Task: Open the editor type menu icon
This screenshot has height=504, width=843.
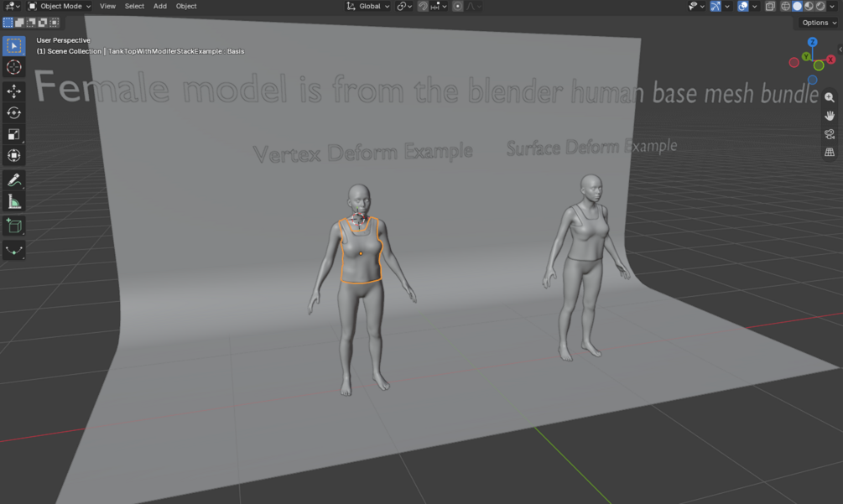Action: pos(13,6)
